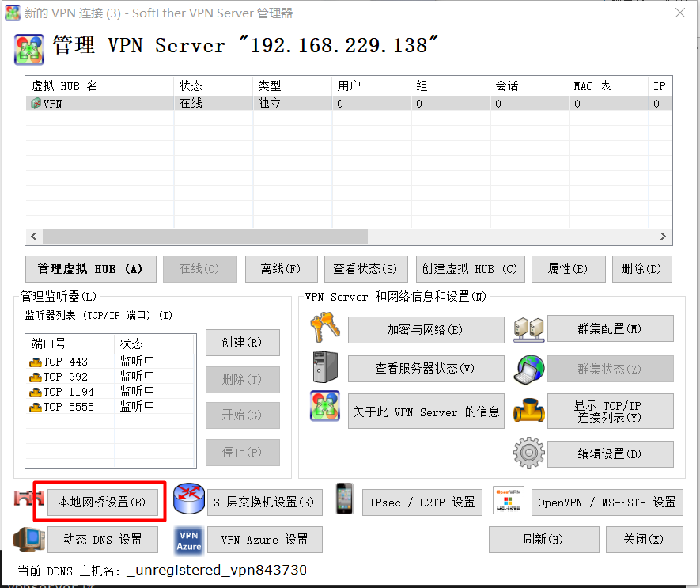Click the listener icon for TCP 1194
Viewport: 700px width, 588px height.
36,393
